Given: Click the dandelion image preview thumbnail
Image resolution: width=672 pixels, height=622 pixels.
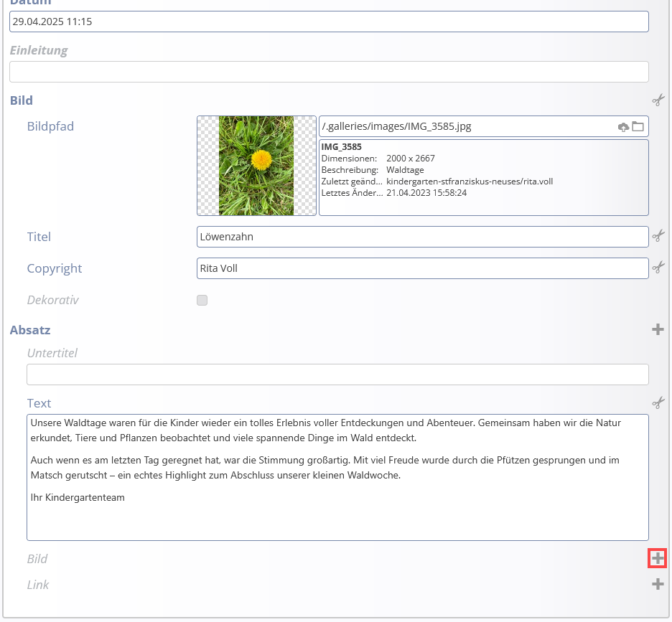Looking at the screenshot, I should pos(256,165).
